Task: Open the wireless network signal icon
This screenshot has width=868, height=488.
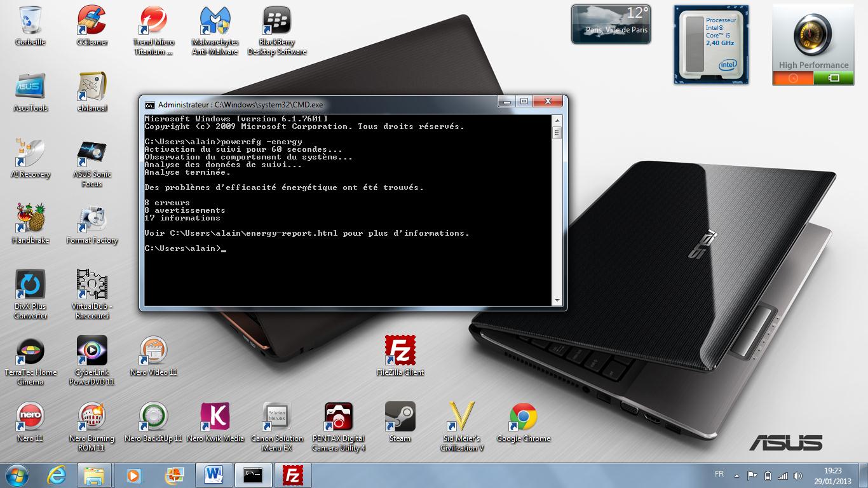Action: (783, 475)
